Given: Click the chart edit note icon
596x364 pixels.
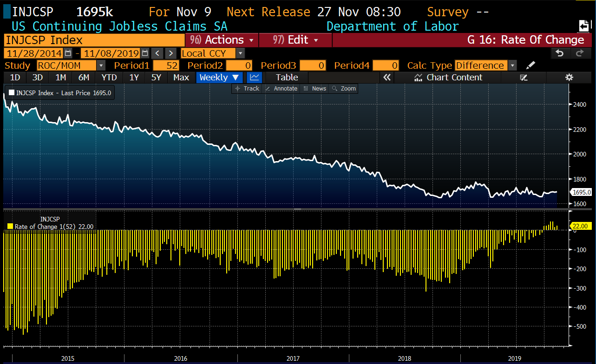Looking at the screenshot, I should pyautogui.click(x=524, y=78).
